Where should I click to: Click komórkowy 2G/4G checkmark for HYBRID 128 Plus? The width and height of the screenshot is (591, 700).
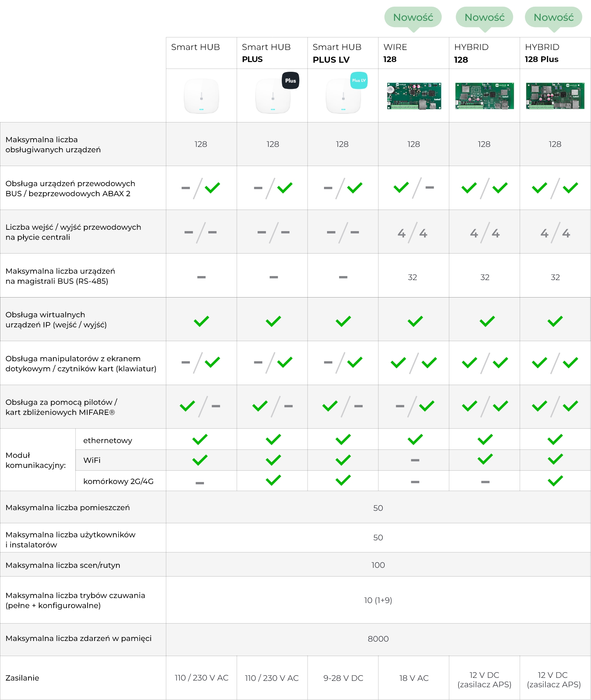[x=555, y=481]
